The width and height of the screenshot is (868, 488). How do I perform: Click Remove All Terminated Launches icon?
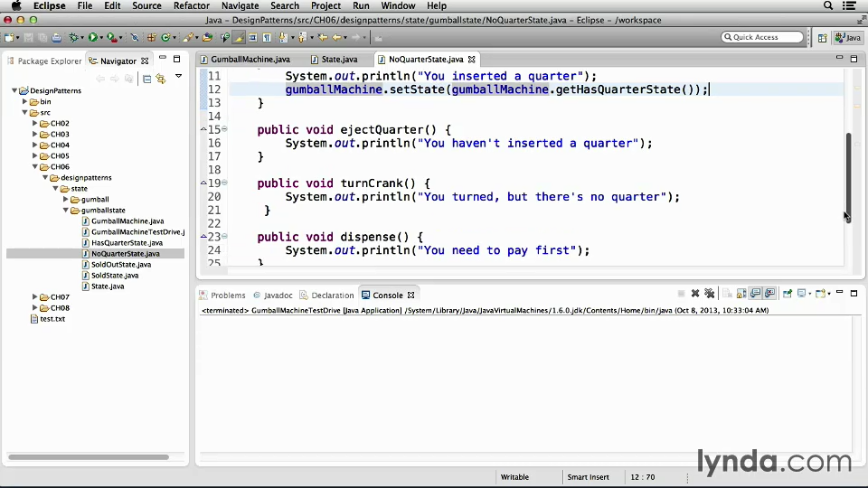point(709,293)
